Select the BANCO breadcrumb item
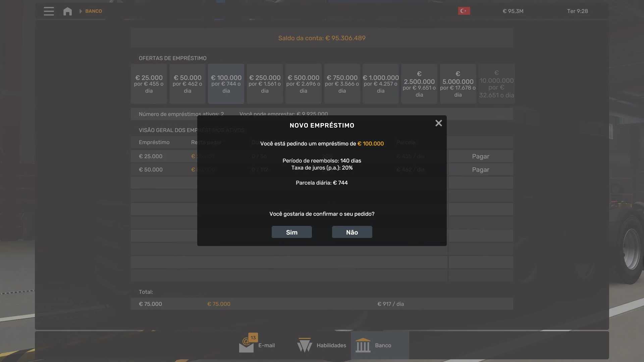Viewport: 644px width, 362px height. [94, 11]
